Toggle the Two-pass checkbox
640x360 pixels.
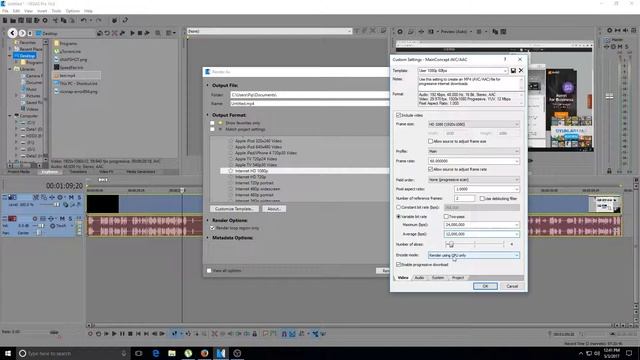(446, 217)
